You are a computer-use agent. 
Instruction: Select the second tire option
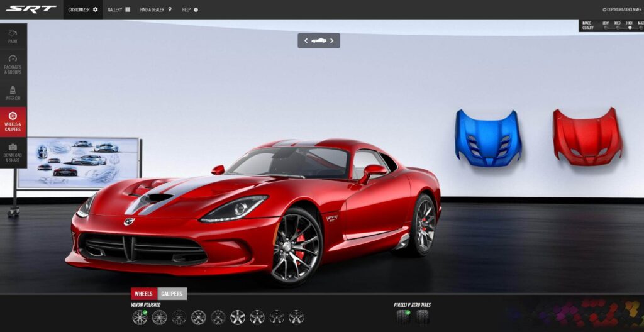click(422, 317)
